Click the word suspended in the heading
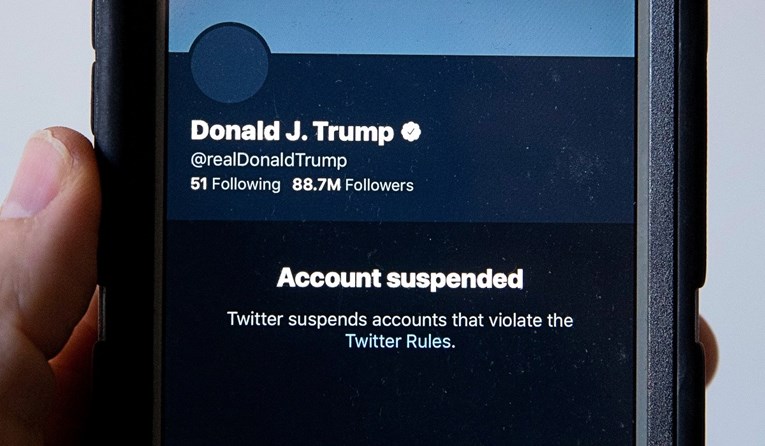The height and width of the screenshot is (446, 765). click(x=455, y=280)
